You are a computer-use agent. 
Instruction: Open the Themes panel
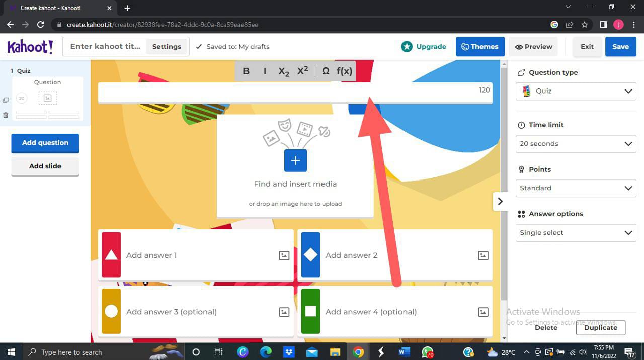[x=480, y=47]
